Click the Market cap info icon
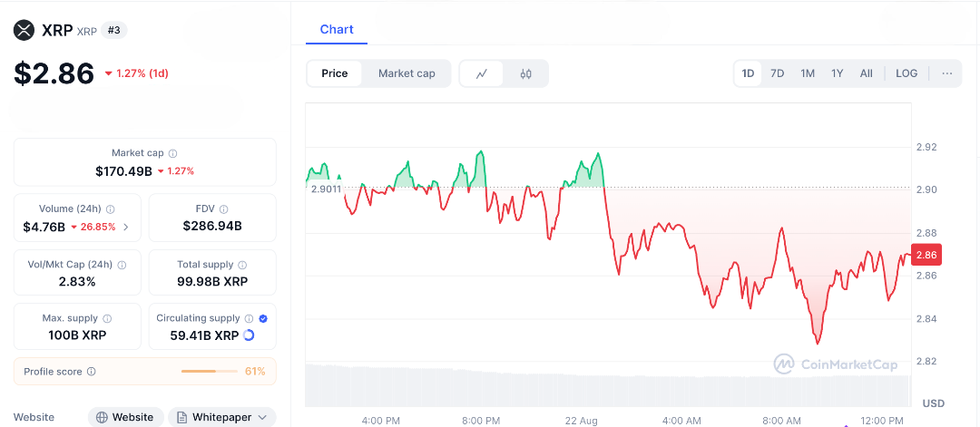Screen dimensions: 980x427 click(x=173, y=153)
